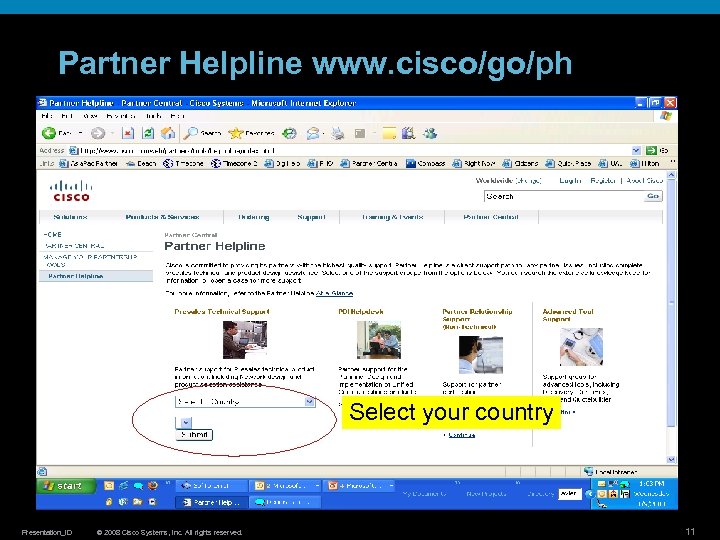Click the green Refresh toolbar icon
The height and width of the screenshot is (540, 720).
148,133
